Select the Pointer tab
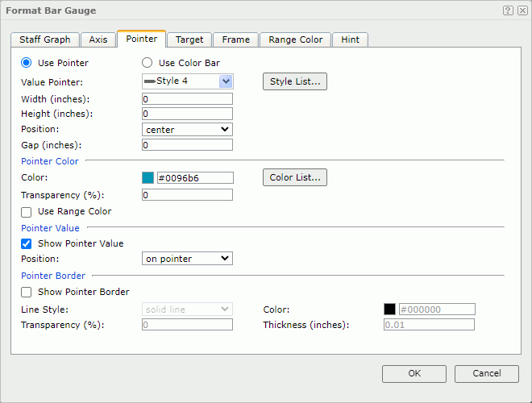532x403 pixels. point(142,39)
